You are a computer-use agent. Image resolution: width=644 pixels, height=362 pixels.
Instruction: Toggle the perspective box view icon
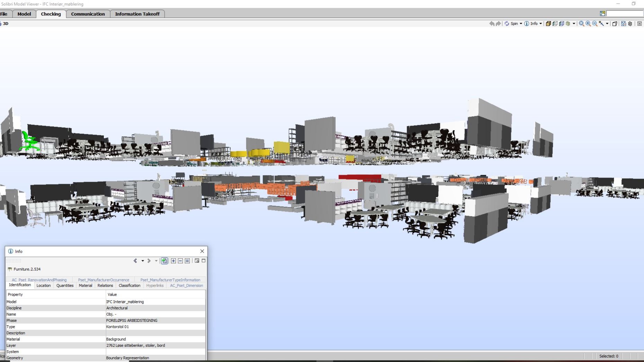tap(615, 24)
